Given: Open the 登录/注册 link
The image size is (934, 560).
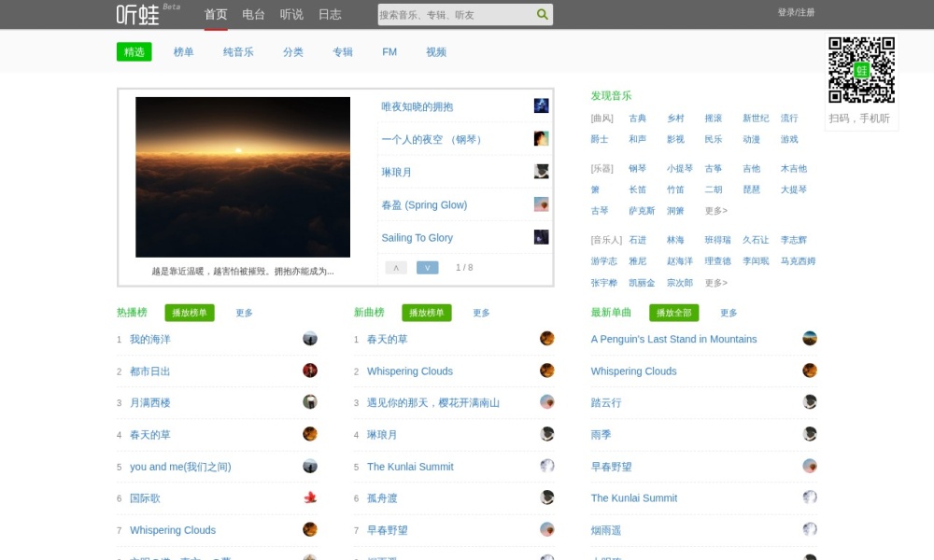Looking at the screenshot, I should (x=796, y=13).
